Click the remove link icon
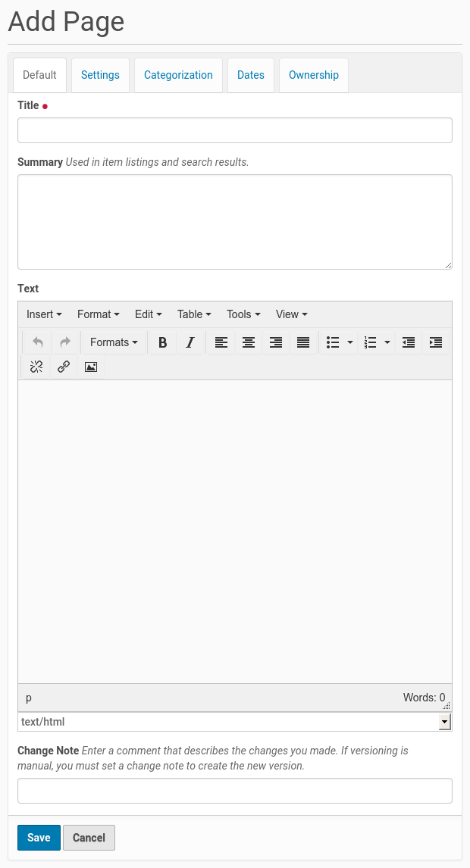 click(x=36, y=367)
